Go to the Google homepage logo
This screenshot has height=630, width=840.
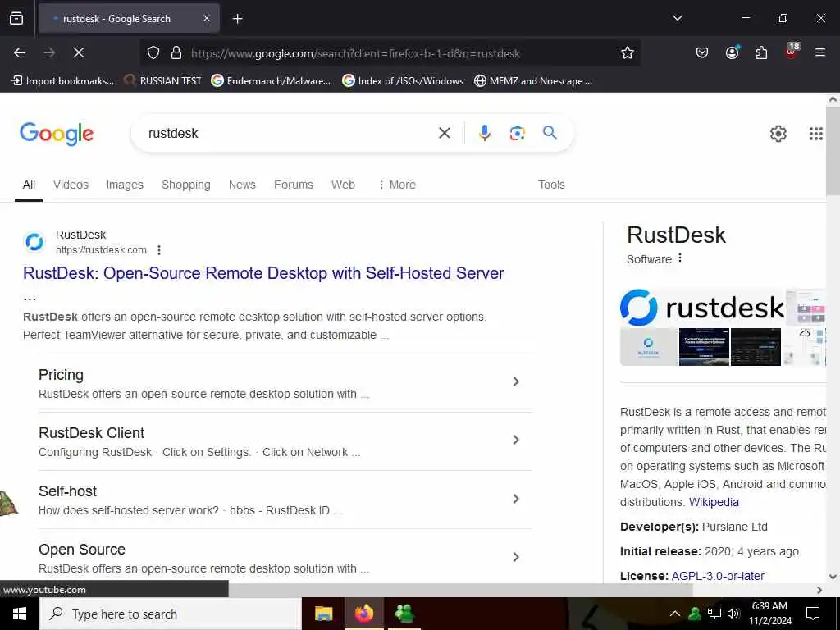[x=57, y=134]
